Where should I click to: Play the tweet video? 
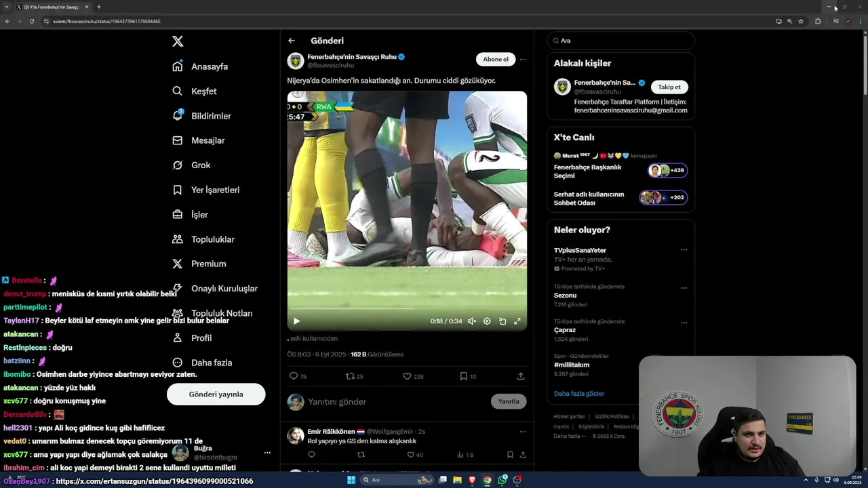click(296, 321)
